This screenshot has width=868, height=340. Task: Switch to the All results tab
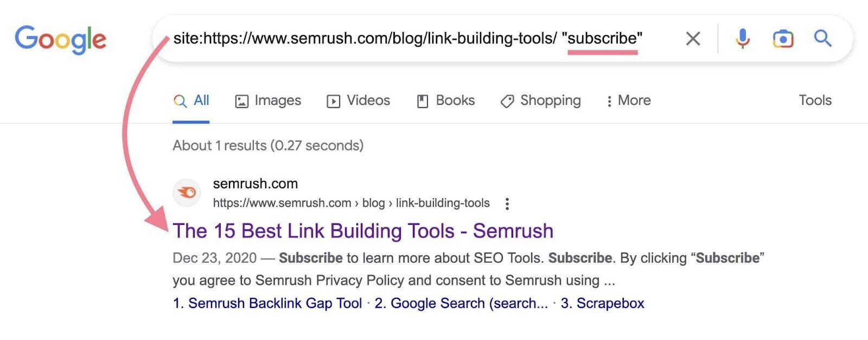[x=191, y=100]
